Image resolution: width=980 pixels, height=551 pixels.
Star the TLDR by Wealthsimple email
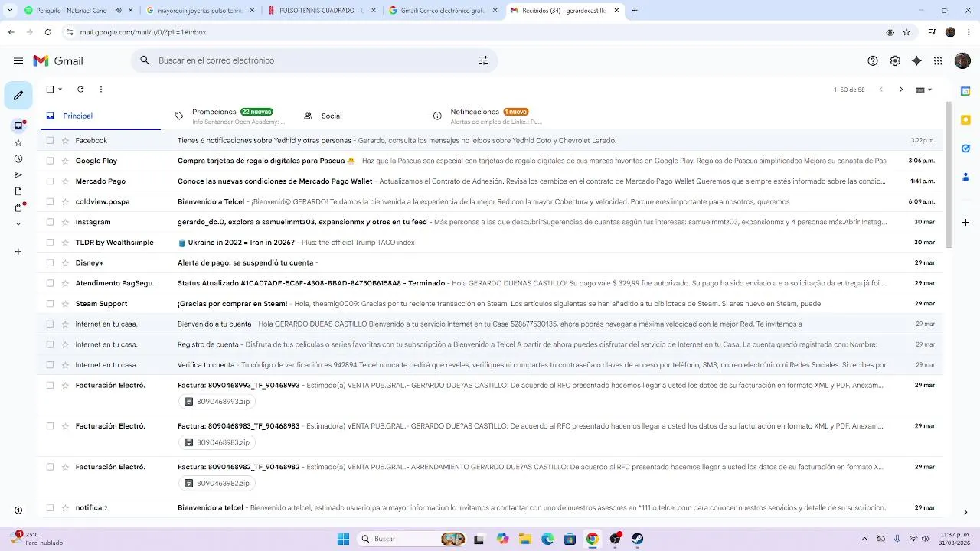(x=66, y=243)
